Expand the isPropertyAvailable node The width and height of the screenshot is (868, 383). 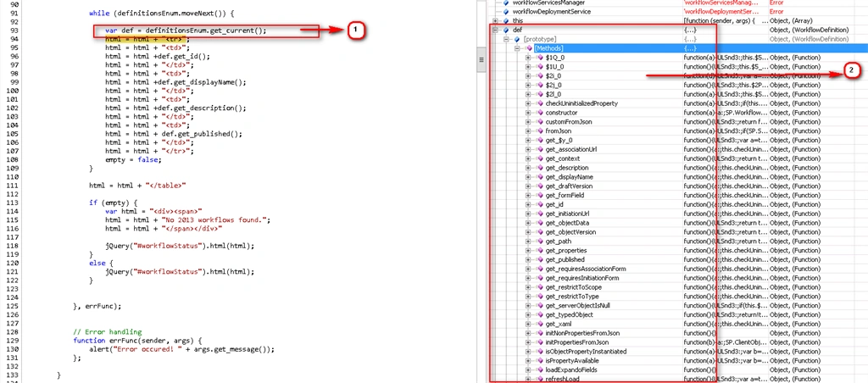[x=528, y=361]
